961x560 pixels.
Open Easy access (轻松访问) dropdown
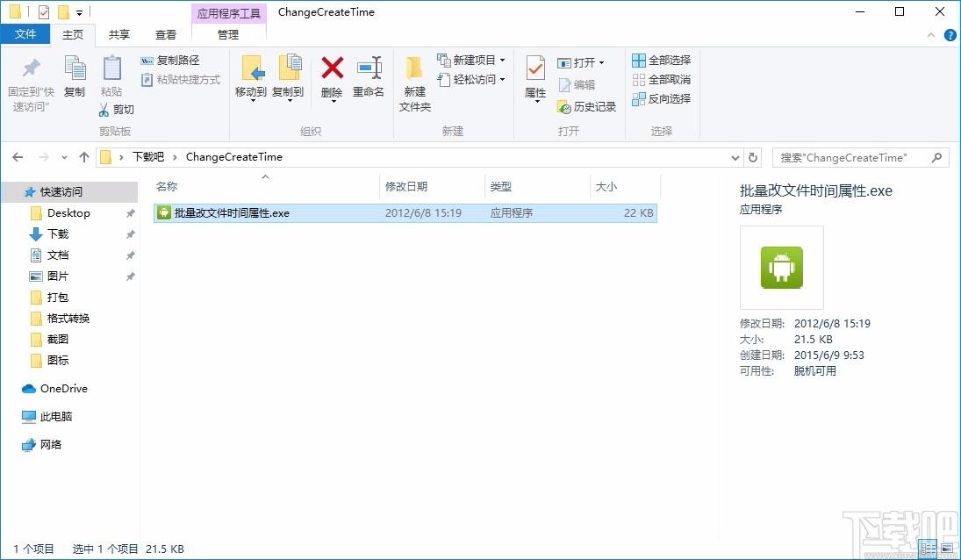pyautogui.click(x=470, y=80)
